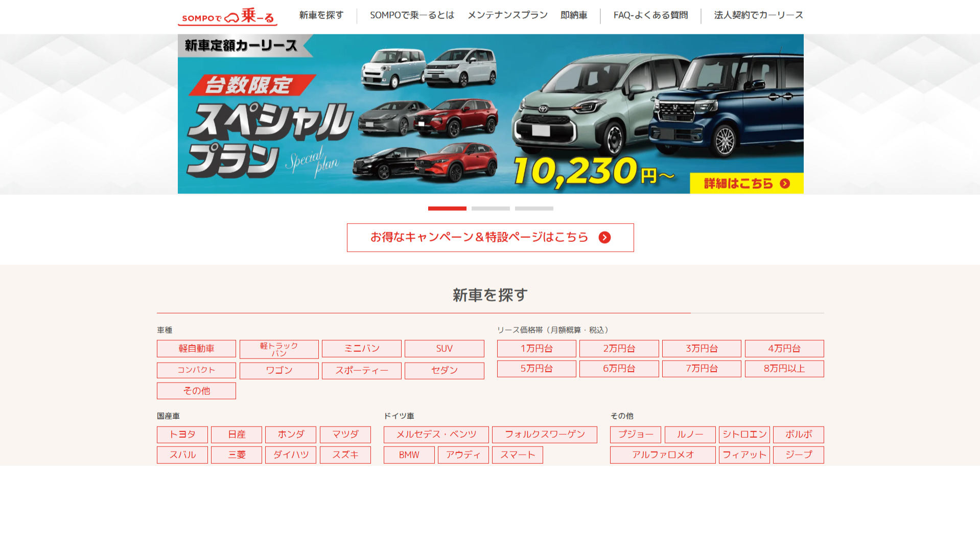This screenshot has height=541, width=980.
Task: Pick the BMW manufacturer button
Action: 409,455
